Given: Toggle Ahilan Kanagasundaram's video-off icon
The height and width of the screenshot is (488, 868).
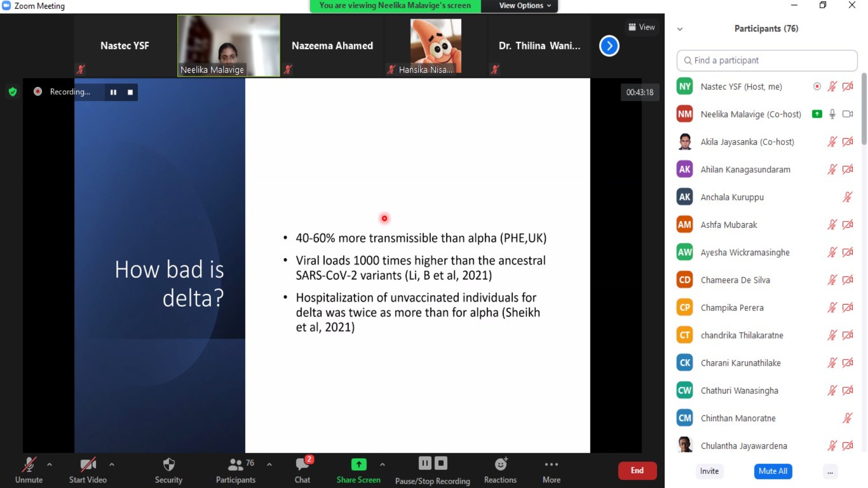Looking at the screenshot, I should (848, 169).
